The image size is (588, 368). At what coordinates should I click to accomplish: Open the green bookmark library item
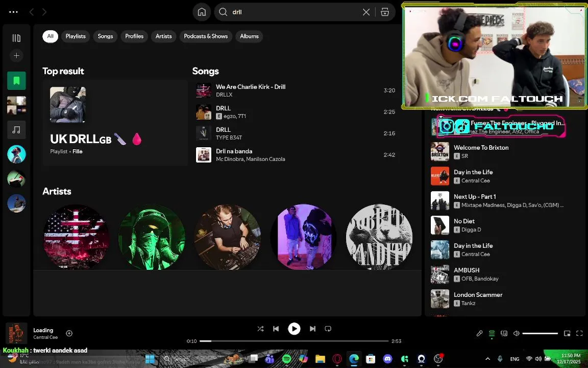tap(16, 81)
